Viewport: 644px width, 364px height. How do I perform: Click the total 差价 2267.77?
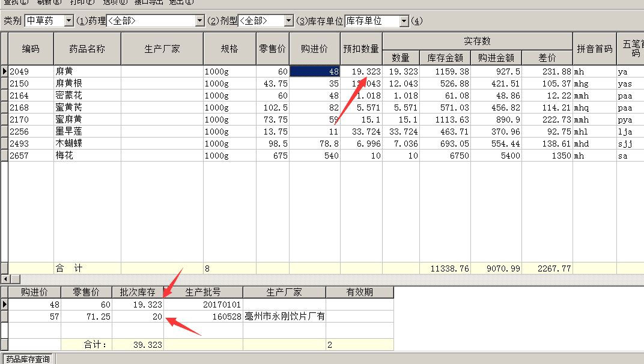pyautogui.click(x=547, y=268)
